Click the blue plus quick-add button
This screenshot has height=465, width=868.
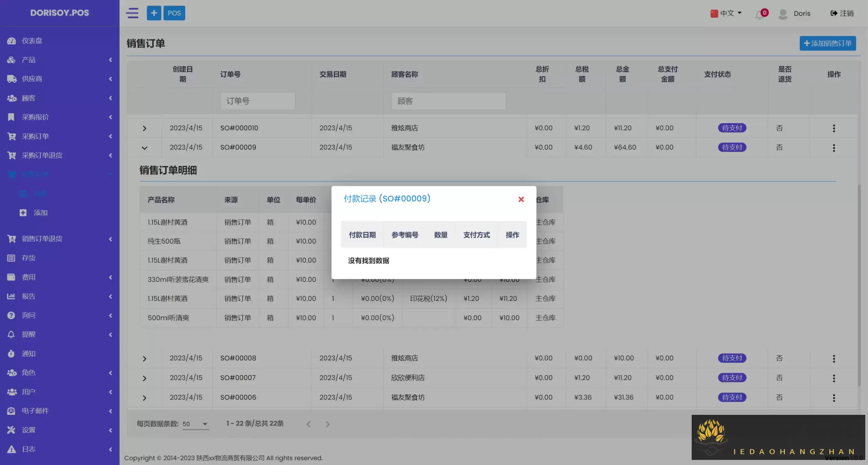pos(154,13)
